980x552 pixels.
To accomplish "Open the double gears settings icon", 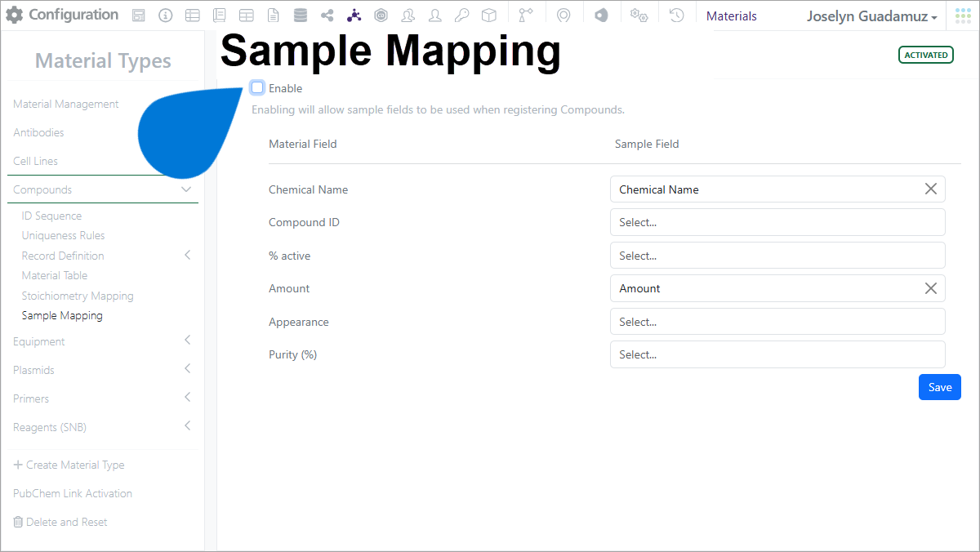I will click(x=639, y=16).
